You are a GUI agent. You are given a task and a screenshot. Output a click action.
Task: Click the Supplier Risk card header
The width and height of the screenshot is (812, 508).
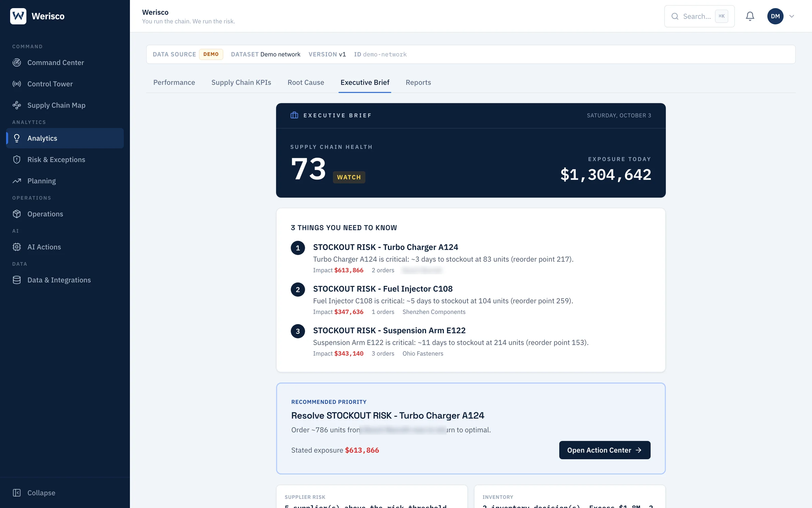click(305, 497)
